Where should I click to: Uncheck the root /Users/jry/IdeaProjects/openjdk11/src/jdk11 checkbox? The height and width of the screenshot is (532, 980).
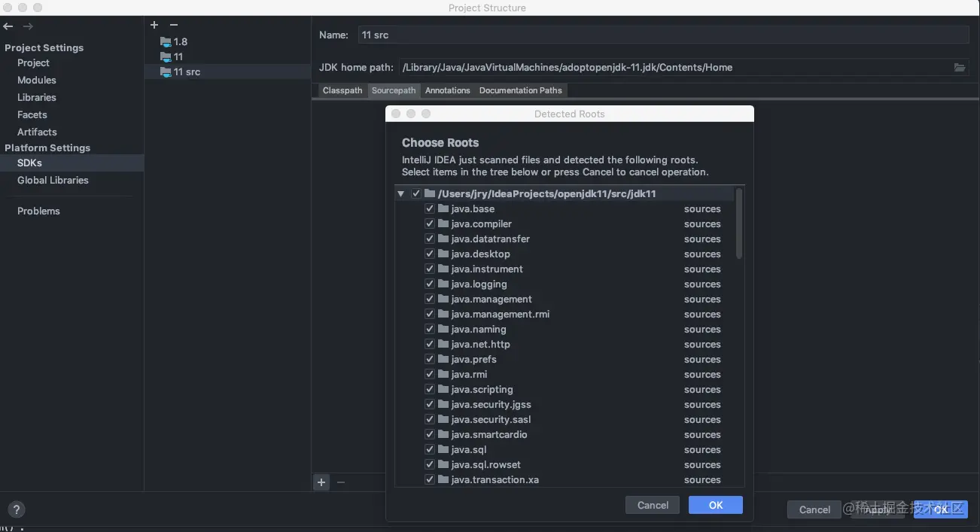pyautogui.click(x=416, y=193)
